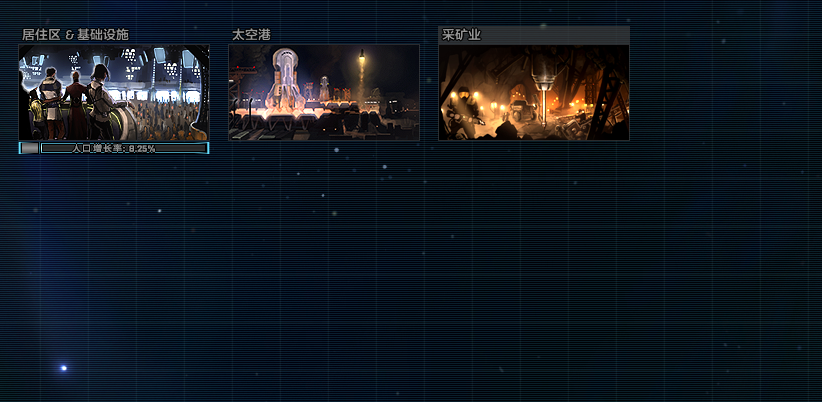Click the 采矿业 header label

(534, 35)
